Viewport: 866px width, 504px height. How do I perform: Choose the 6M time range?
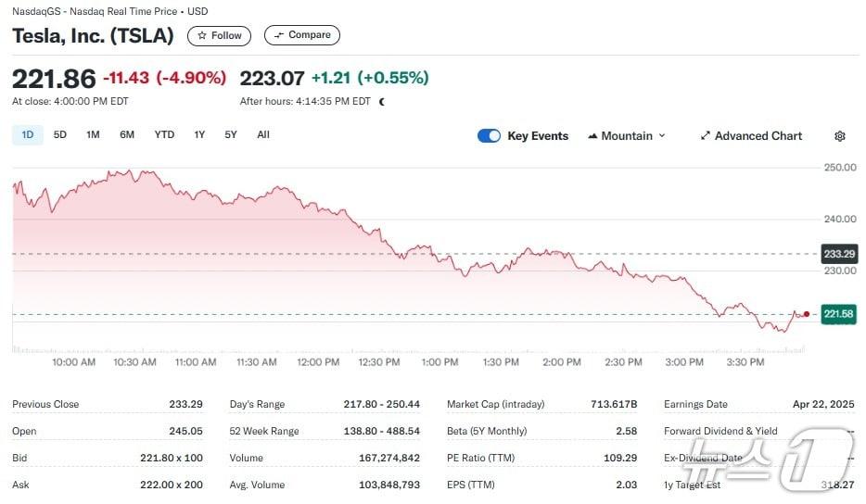click(x=127, y=135)
